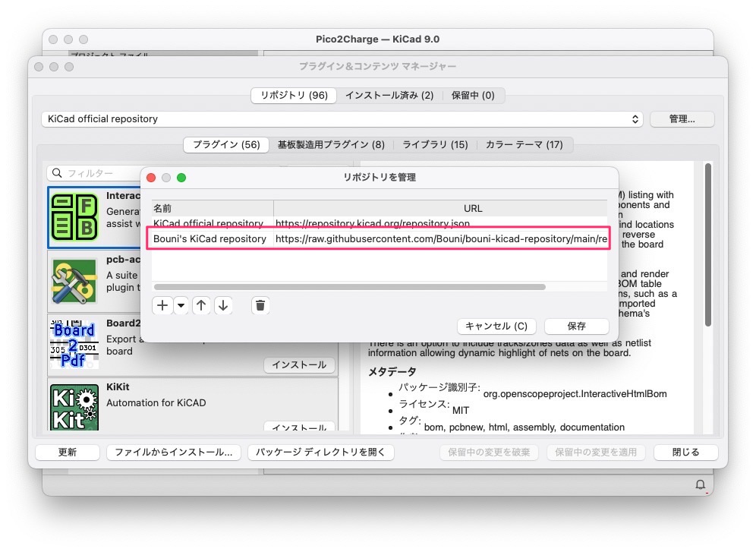This screenshot has height=552, width=756.
Task: Switch to インストール済み (2) tab
Action: click(x=389, y=96)
